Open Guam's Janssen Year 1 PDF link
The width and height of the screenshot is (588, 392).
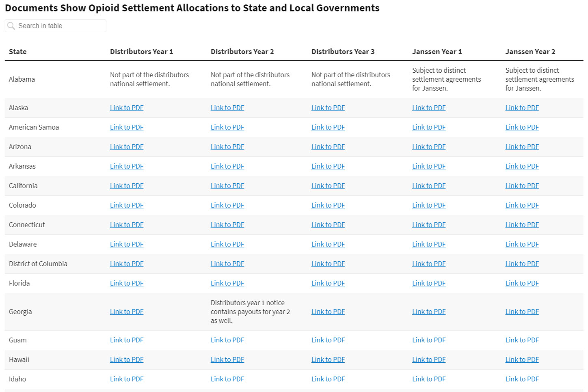point(429,340)
